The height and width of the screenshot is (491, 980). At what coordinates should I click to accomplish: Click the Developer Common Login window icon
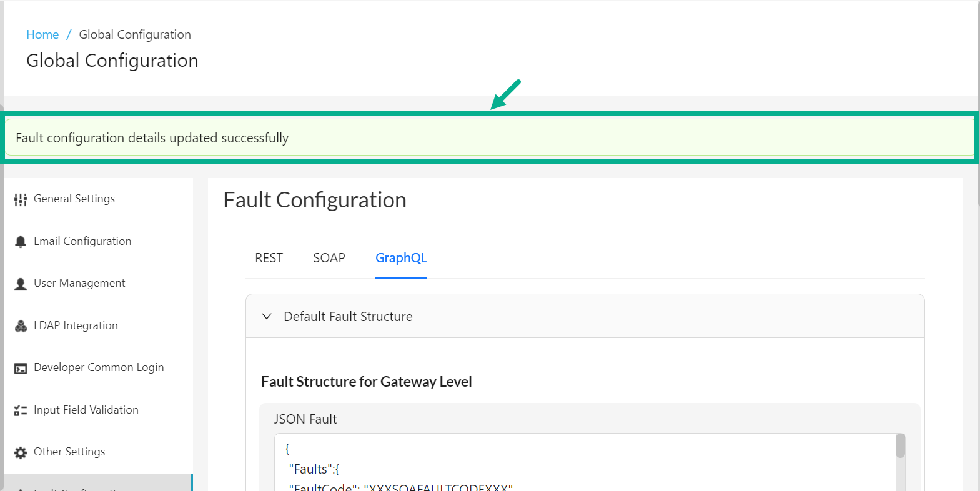21,367
